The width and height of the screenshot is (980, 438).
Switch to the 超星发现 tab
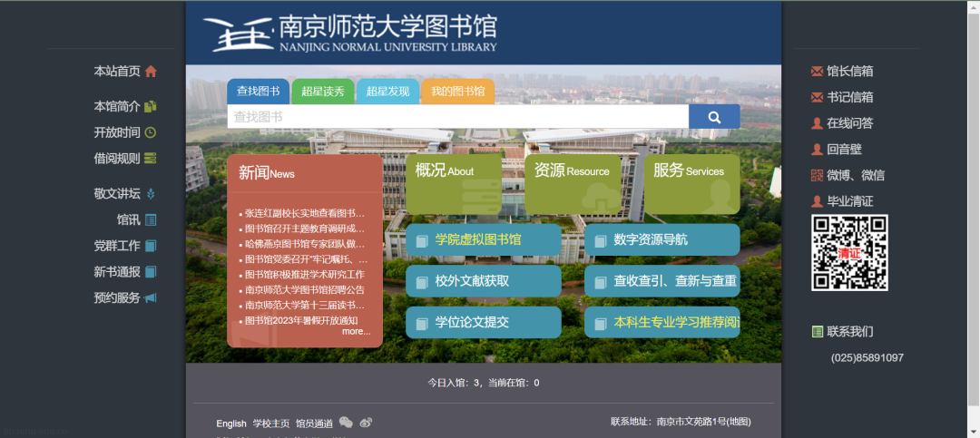point(388,92)
